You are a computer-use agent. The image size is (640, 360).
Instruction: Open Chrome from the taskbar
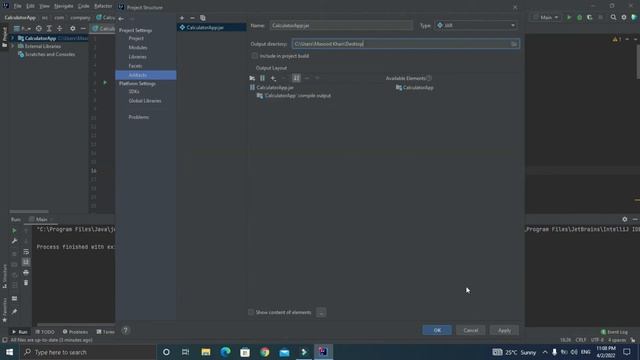264,352
